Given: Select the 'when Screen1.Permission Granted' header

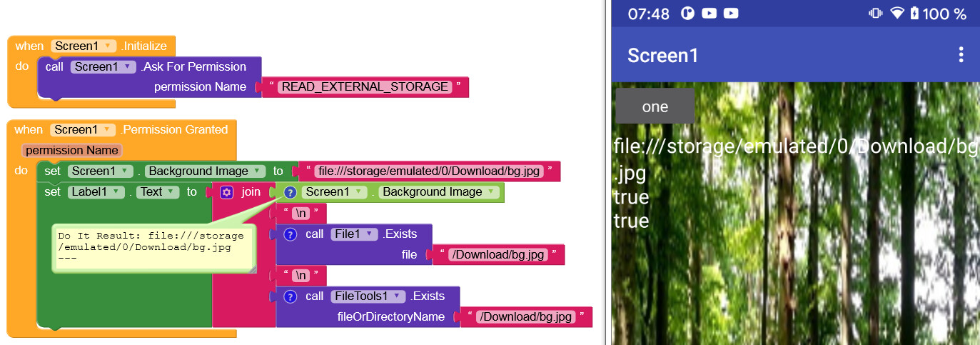Looking at the screenshot, I should [x=121, y=129].
